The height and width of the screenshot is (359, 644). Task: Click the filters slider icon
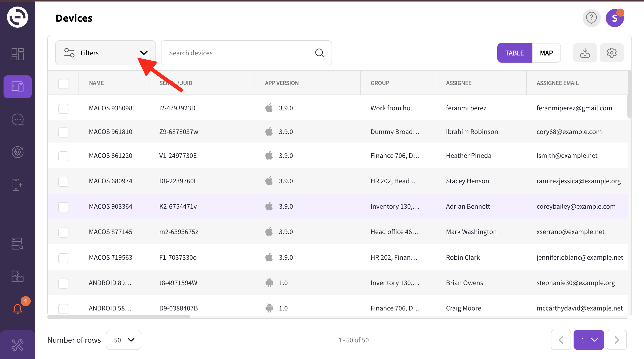(69, 53)
